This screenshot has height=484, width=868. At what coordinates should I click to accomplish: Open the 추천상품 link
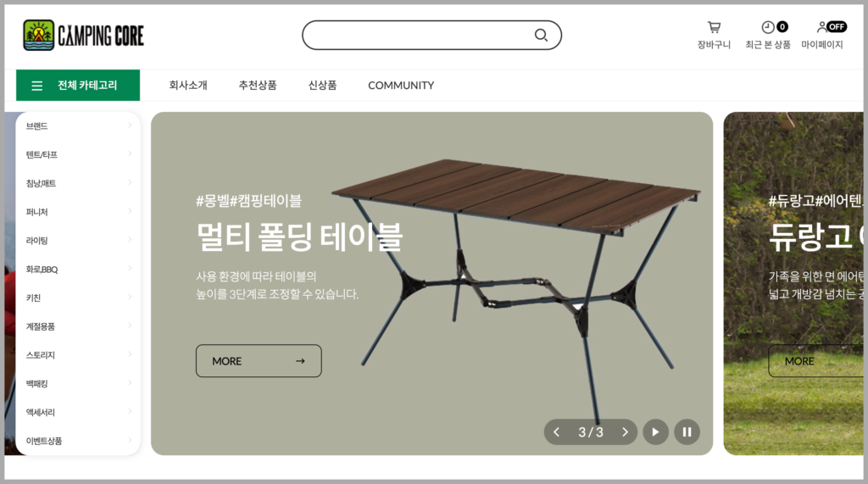click(x=258, y=86)
